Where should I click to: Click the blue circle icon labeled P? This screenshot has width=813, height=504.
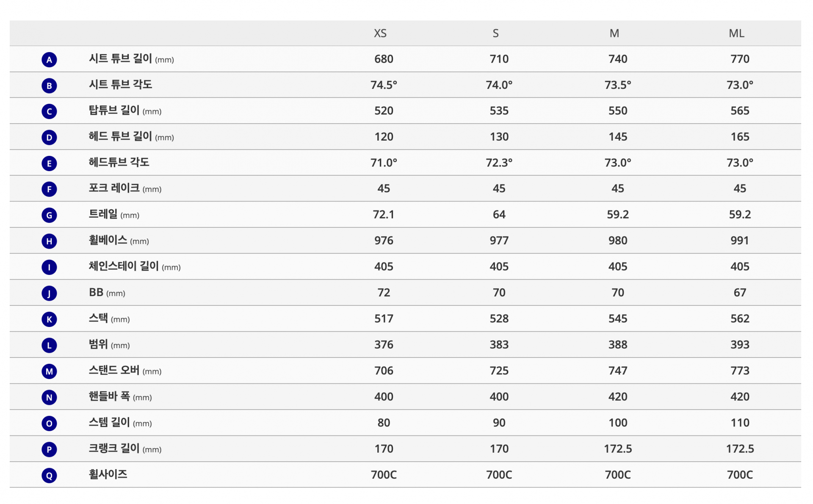49,449
